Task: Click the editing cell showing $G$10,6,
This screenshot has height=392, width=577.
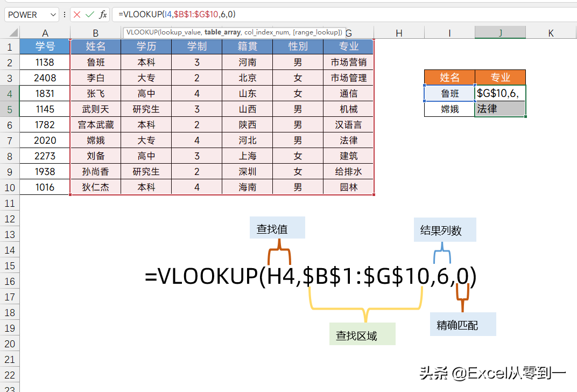Action: tap(500, 94)
